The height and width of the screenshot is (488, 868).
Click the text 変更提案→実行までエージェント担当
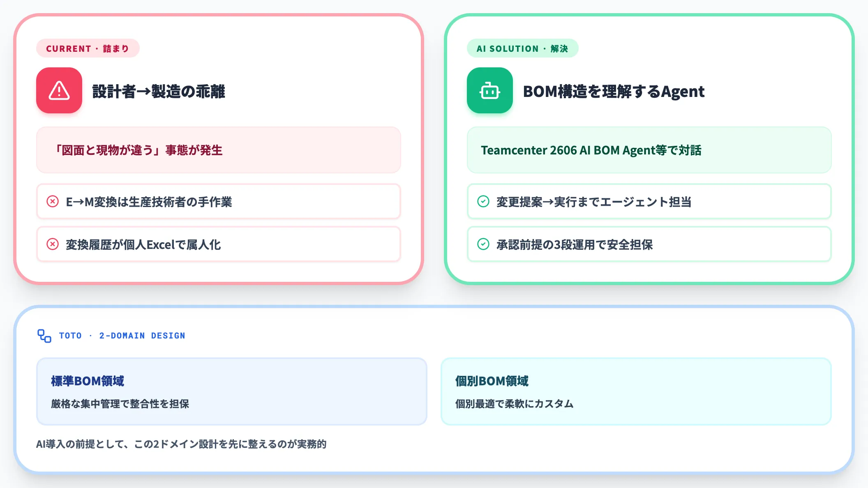pyautogui.click(x=594, y=202)
